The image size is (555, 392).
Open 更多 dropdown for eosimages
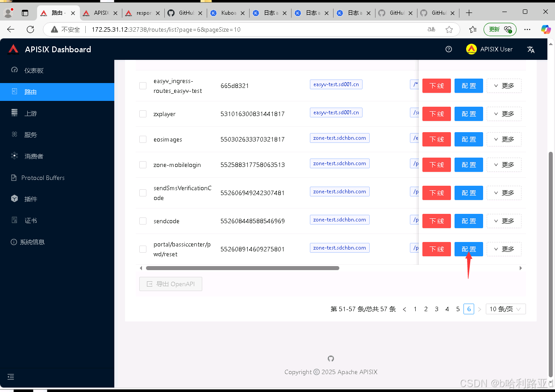(x=504, y=139)
